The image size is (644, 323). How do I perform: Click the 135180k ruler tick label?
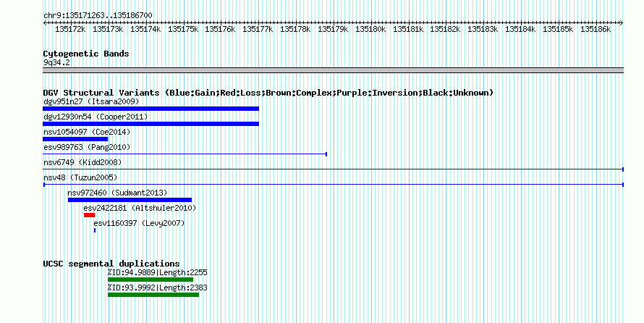[x=370, y=29]
